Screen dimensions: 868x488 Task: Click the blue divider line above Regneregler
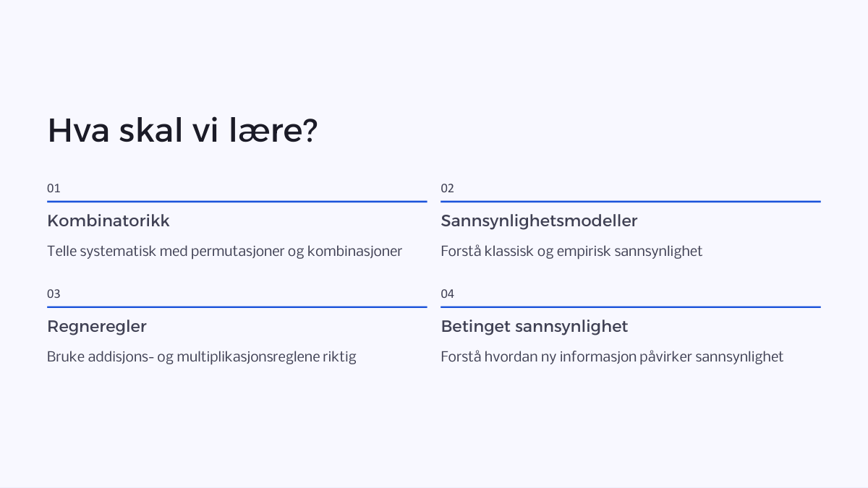coord(237,307)
